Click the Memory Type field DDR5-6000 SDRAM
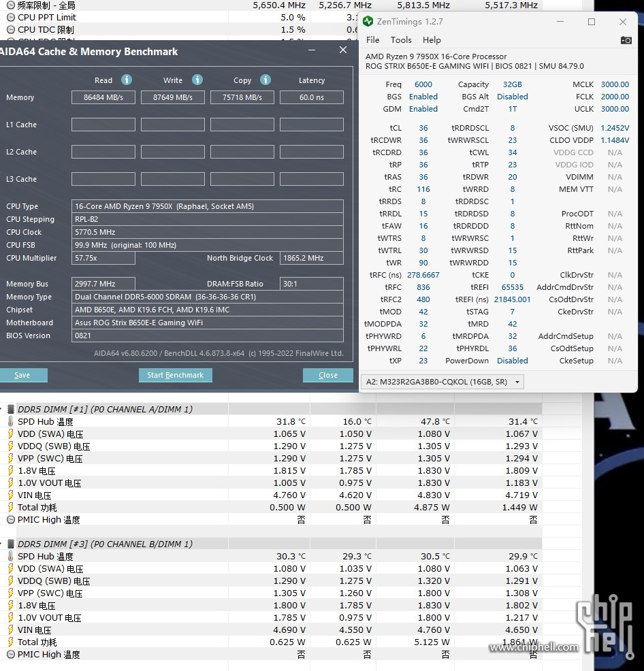The width and height of the screenshot is (644, 671). click(207, 297)
